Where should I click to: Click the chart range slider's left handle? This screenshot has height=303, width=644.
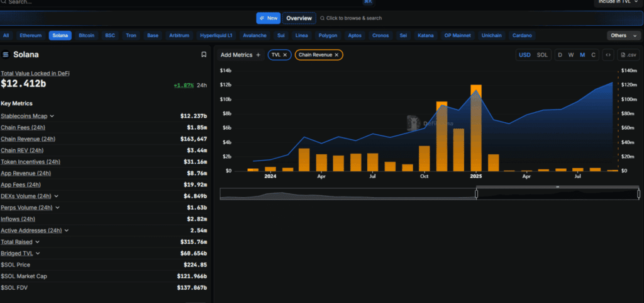click(x=477, y=193)
